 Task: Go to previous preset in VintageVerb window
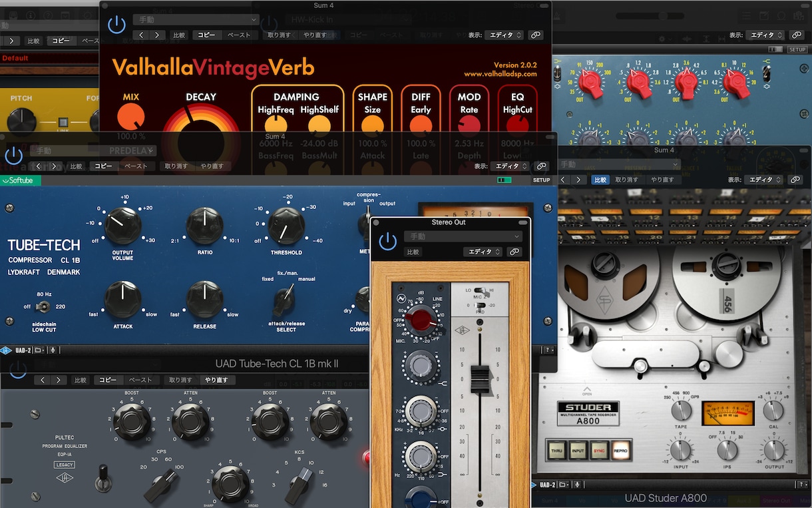[x=141, y=35]
